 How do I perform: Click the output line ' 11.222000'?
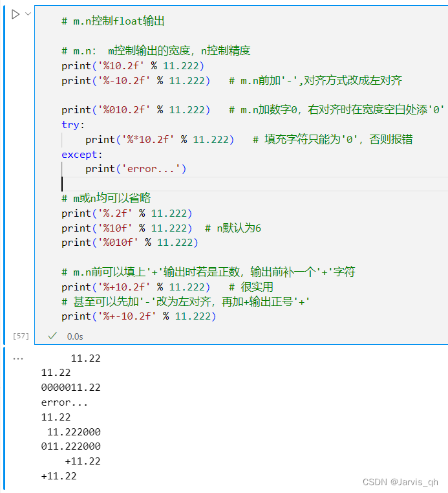click(x=74, y=432)
